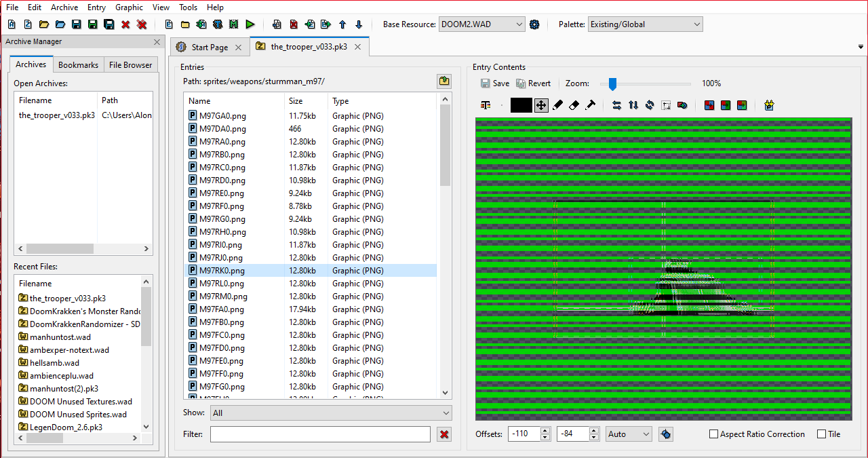Click the Revert button
This screenshot has width=868, height=458.
534,83
